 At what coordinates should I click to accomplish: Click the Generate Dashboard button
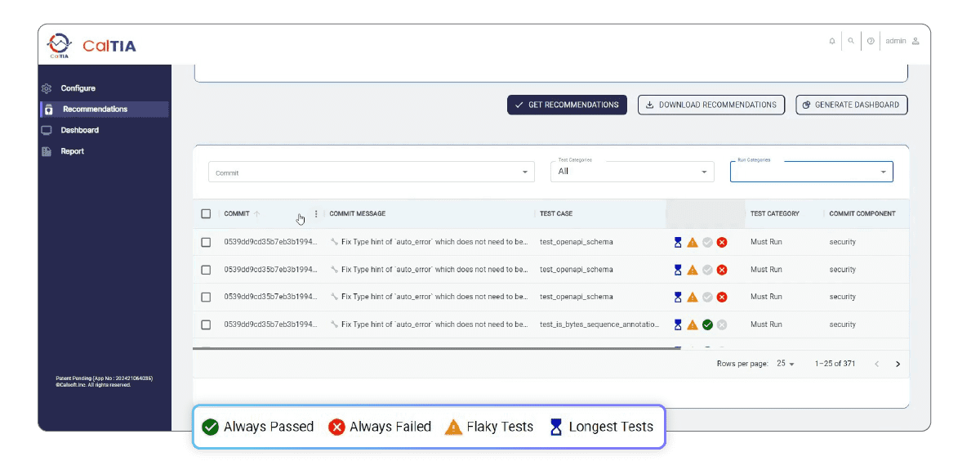tap(852, 105)
